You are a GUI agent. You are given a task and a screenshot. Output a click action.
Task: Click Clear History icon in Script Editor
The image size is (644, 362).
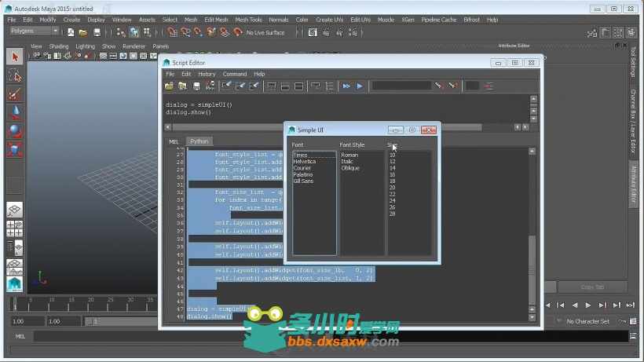point(227,86)
